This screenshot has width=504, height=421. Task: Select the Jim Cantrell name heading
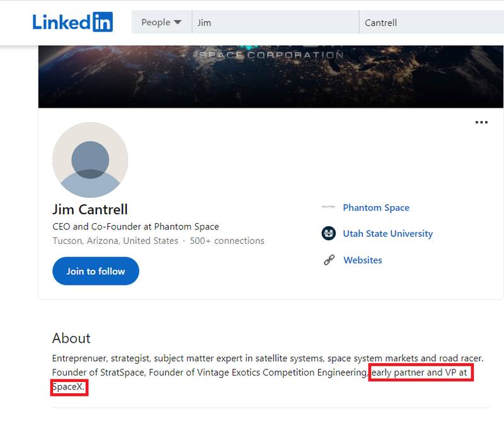[90, 209]
